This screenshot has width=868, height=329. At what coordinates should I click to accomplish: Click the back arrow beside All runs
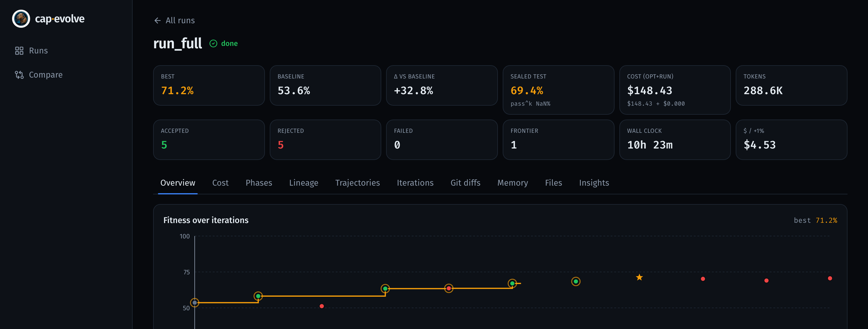pos(157,21)
